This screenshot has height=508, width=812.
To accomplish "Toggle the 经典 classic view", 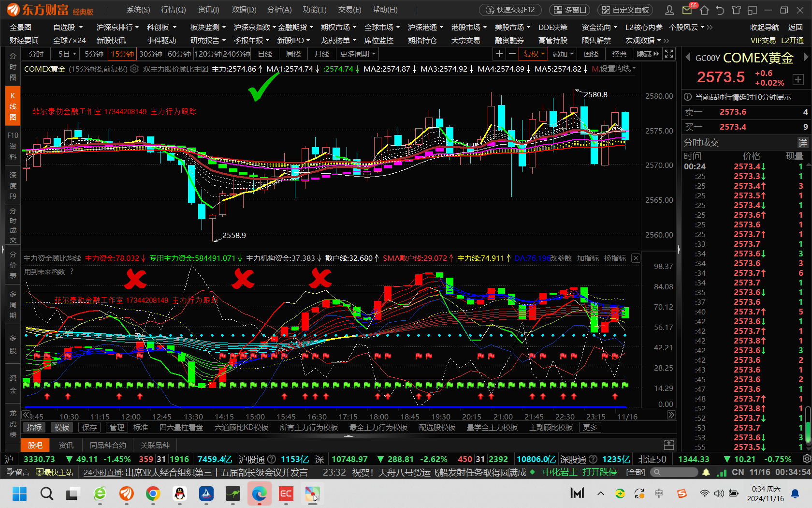I will click(x=620, y=54).
